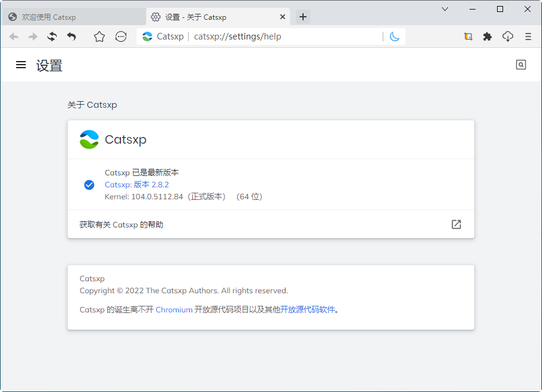Click the globe icon on the welcome tab
The height and width of the screenshot is (392, 542).
coord(13,17)
